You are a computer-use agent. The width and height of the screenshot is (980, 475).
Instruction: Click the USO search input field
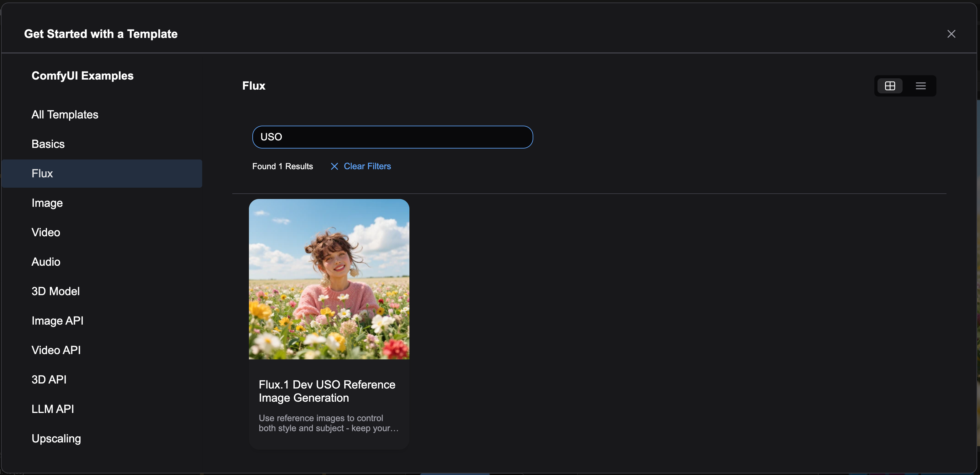392,137
